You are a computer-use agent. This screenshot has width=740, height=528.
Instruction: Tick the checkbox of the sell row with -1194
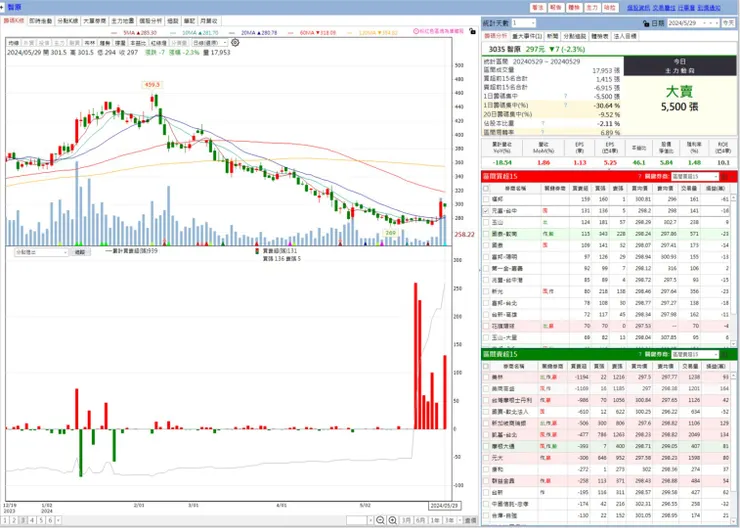[x=486, y=377]
